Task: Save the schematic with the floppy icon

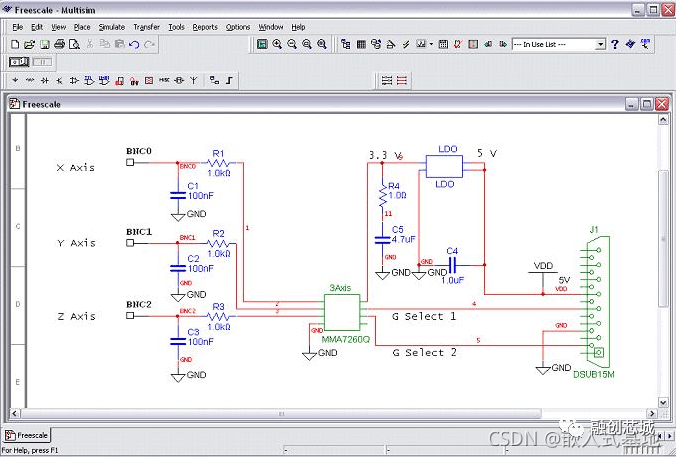Action: [44, 44]
